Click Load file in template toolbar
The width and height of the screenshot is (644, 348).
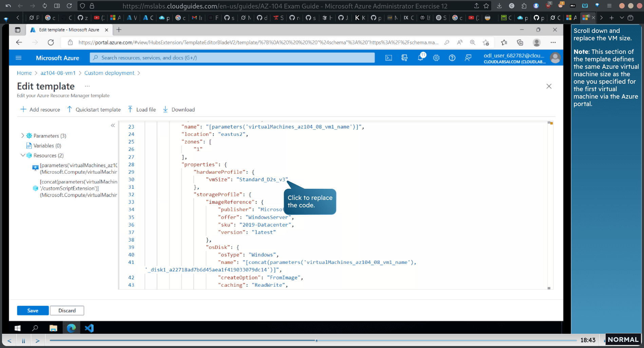142,109
